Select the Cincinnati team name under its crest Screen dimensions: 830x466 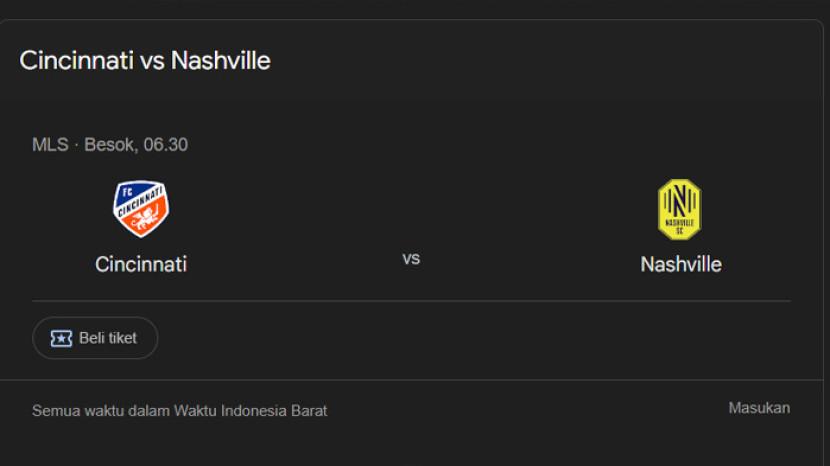141,264
